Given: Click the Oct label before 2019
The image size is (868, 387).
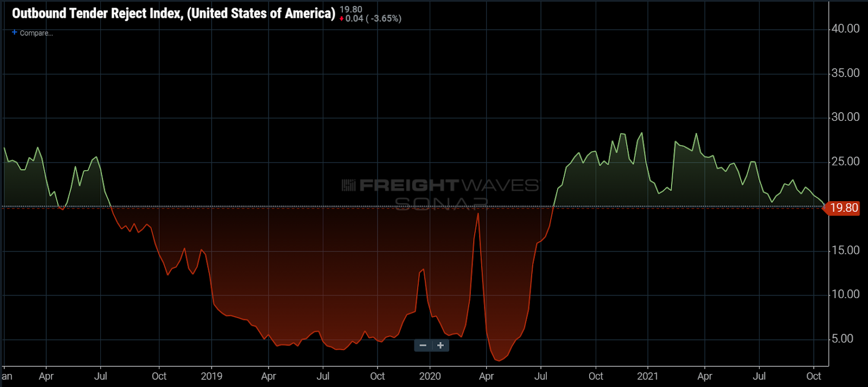Looking at the screenshot, I should tap(159, 376).
